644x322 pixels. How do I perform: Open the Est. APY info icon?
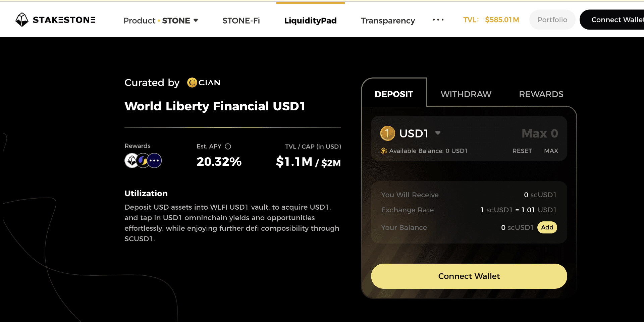(228, 146)
